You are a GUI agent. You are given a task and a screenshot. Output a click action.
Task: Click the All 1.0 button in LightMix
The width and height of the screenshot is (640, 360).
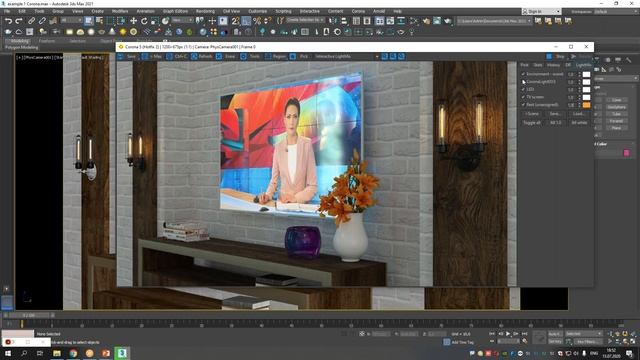[555, 122]
